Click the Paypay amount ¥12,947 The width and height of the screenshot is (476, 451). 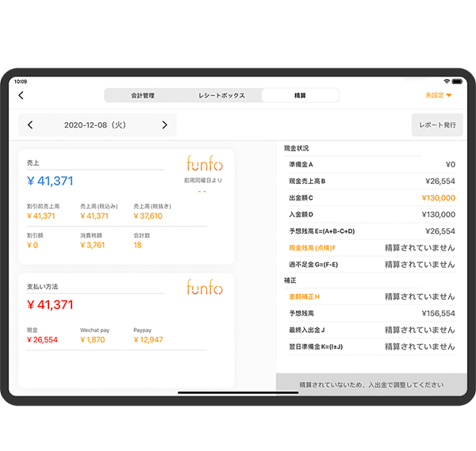tap(148, 340)
